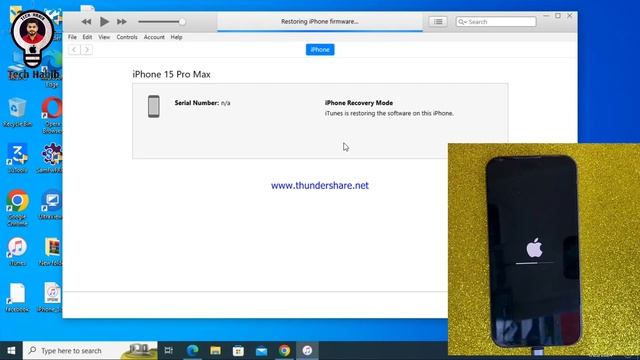Open the Windows Start menu
The height and width of the screenshot is (360, 640).
tap(11, 351)
